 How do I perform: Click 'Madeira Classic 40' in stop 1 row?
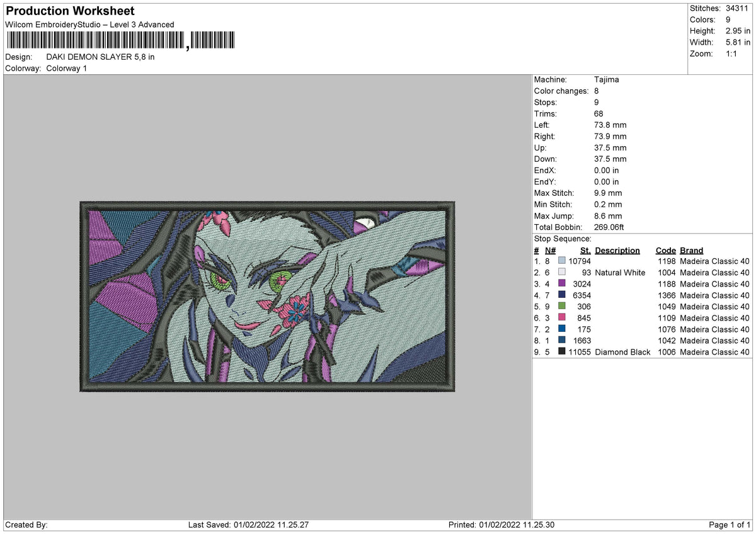click(x=715, y=261)
